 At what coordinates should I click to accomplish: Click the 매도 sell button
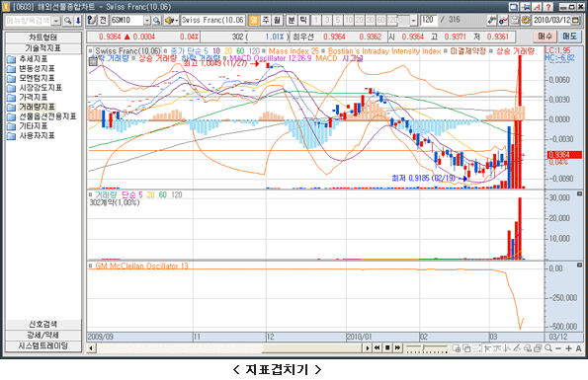[x=569, y=37]
